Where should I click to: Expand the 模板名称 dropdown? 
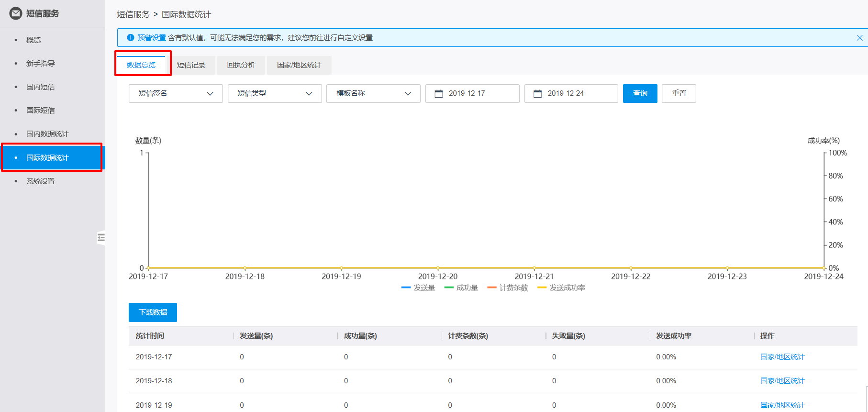[x=373, y=93]
